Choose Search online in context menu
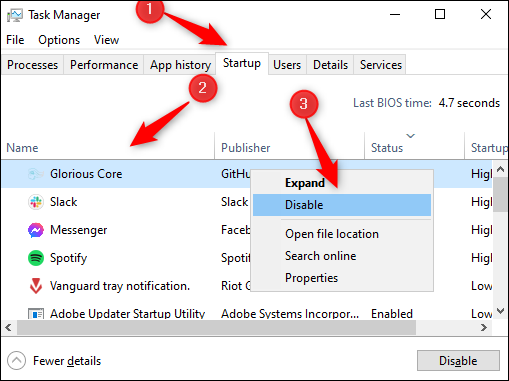This screenshot has width=509, height=381. [x=342, y=256]
